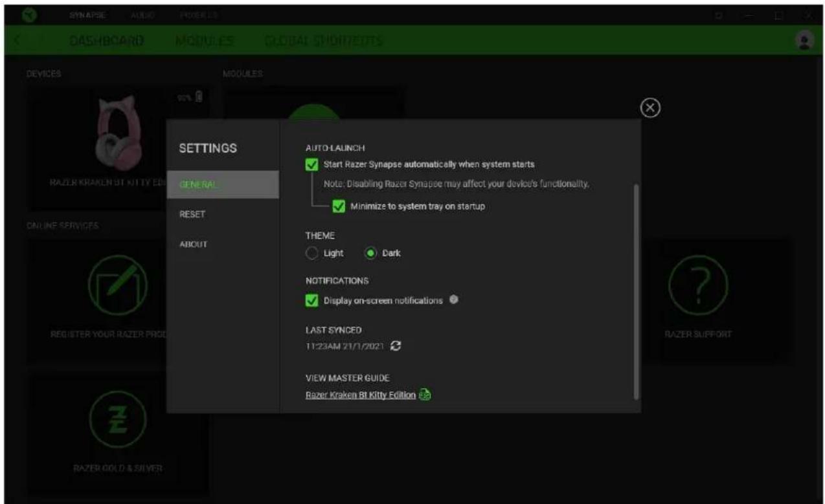
Task: Toggle Minimize to system tray on startup
Action: pyautogui.click(x=338, y=206)
